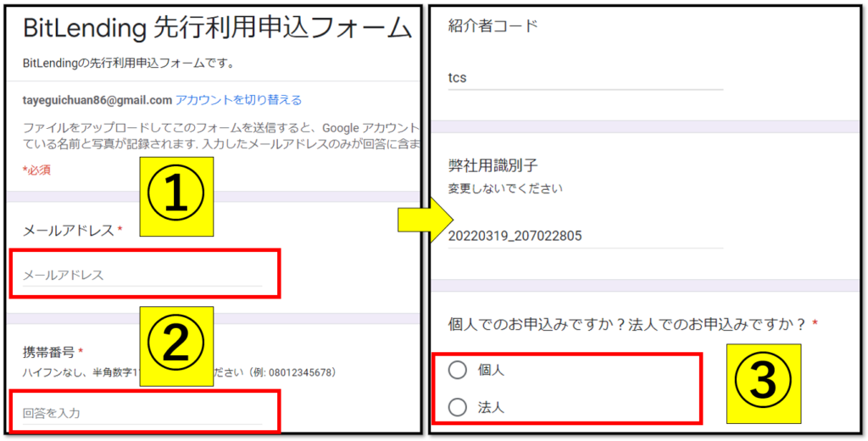Click the BitLending 先行利用申込フォーム title
This screenshot has width=868, height=441.
[218, 29]
